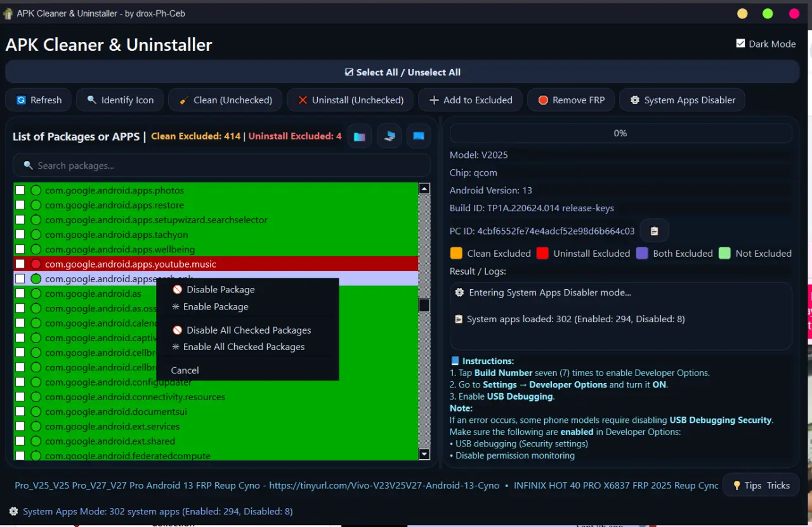This screenshot has height=527, width=812.
Task: Click the blue monitor icon above the package list
Action: click(419, 136)
